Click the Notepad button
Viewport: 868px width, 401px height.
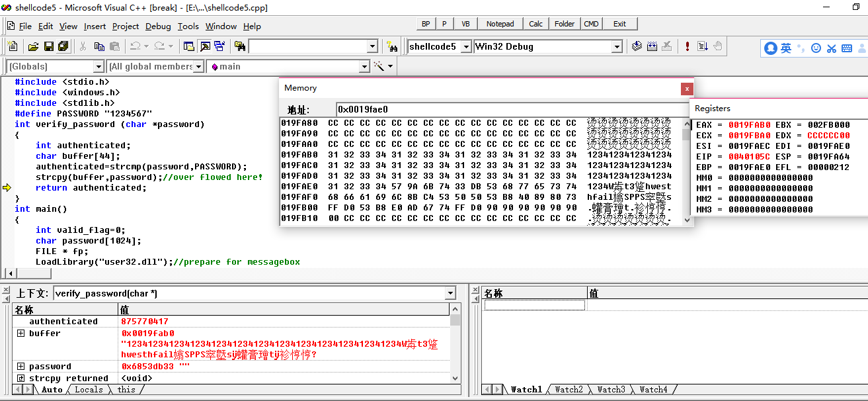click(x=500, y=24)
